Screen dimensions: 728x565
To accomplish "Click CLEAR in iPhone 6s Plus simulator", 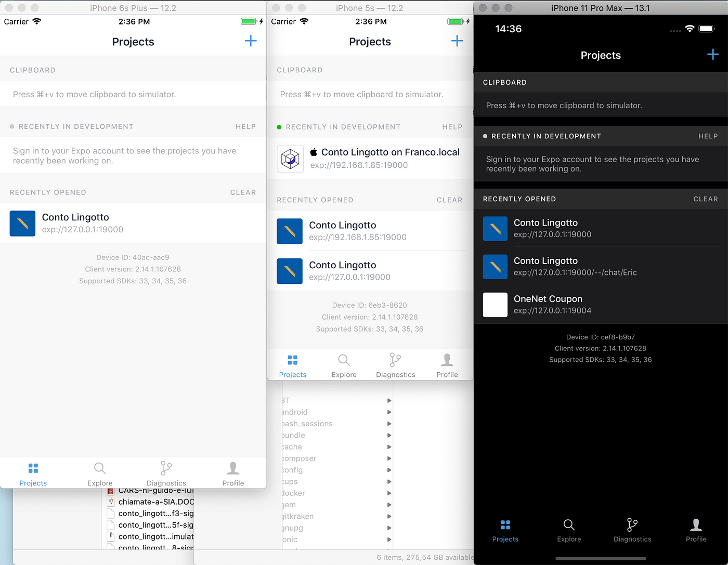I will [243, 192].
